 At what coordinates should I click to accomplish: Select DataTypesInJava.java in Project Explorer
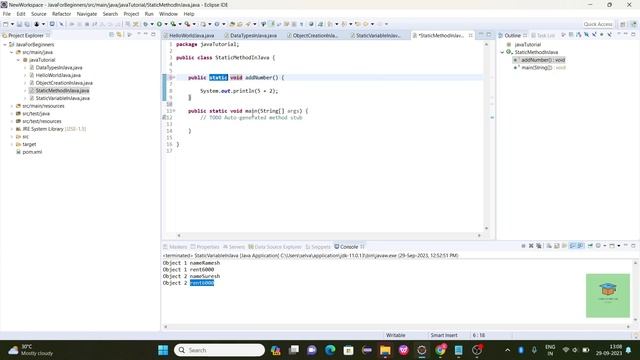coord(59,68)
